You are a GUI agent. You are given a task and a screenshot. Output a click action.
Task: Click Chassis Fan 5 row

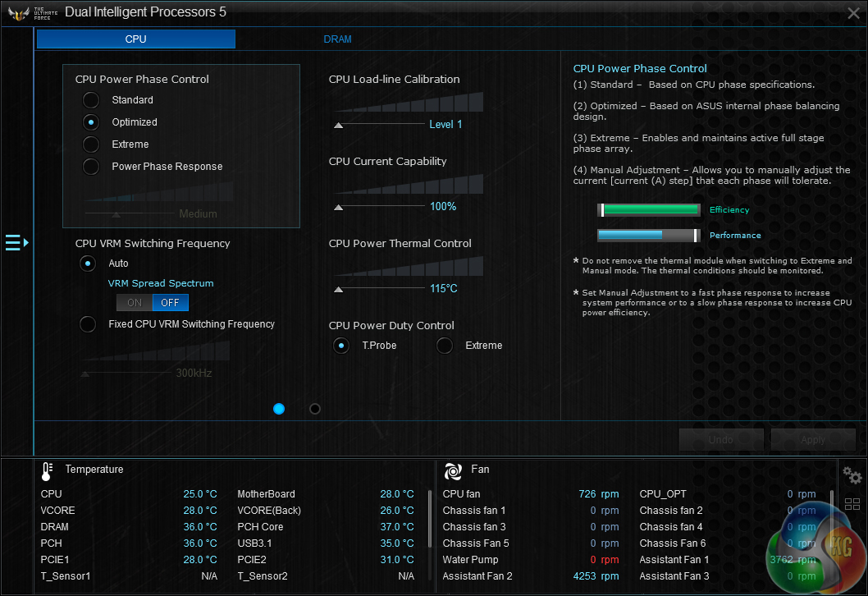pyautogui.click(x=530, y=543)
